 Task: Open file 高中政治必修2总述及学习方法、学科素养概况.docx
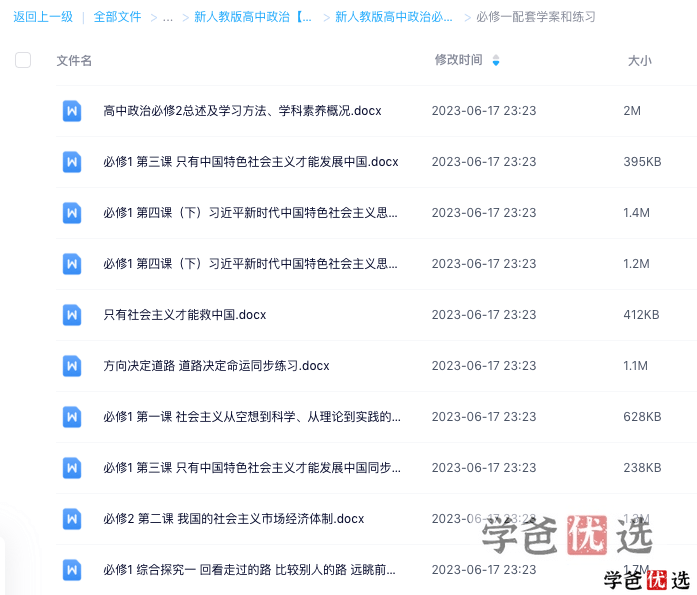click(242, 111)
